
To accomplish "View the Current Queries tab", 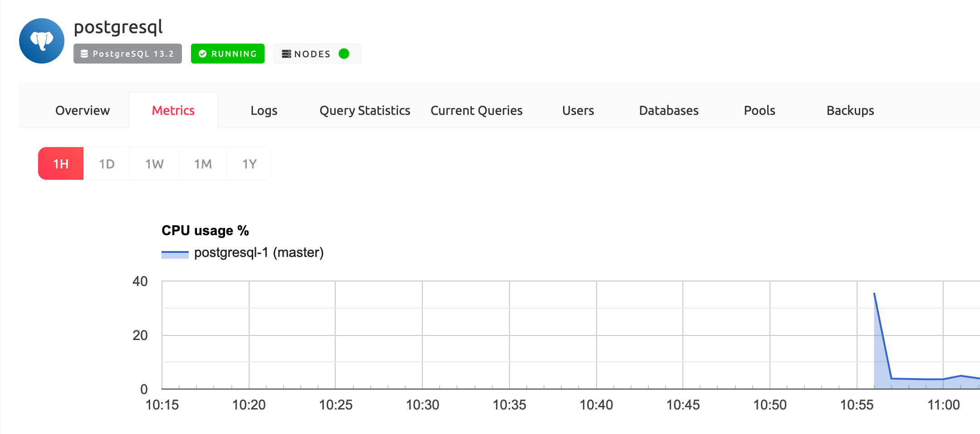I will click(476, 110).
